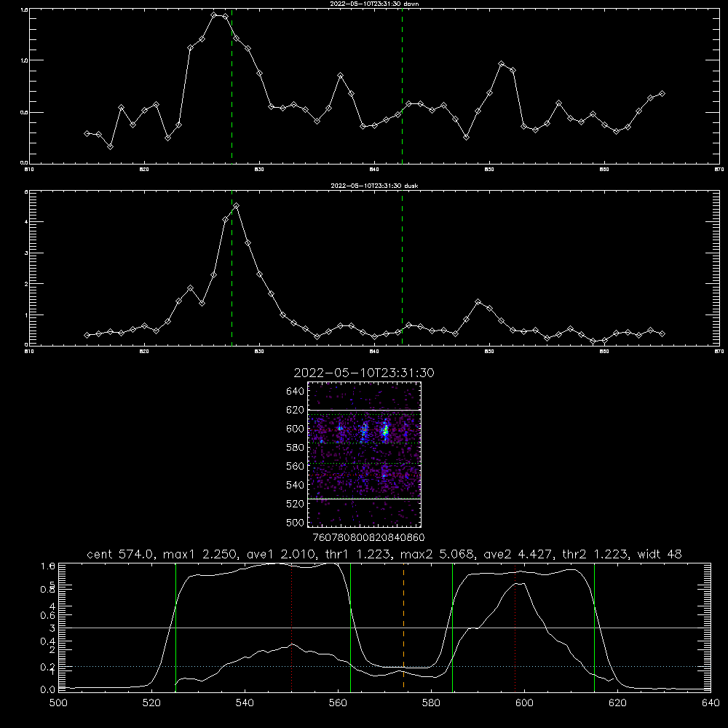The height and width of the screenshot is (728, 728).
Task: Click the right green dashed line in dawn plot
Action: click(x=402, y=86)
